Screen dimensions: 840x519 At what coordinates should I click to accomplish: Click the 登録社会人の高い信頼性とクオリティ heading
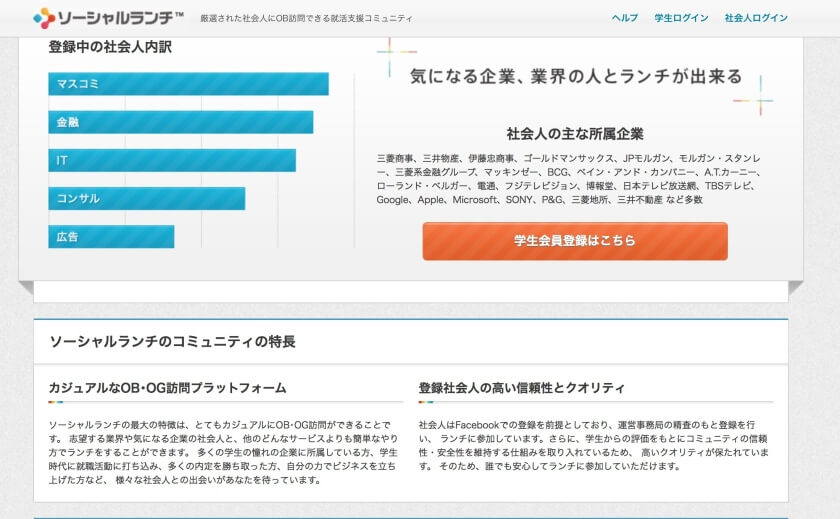pyautogui.click(x=522, y=388)
